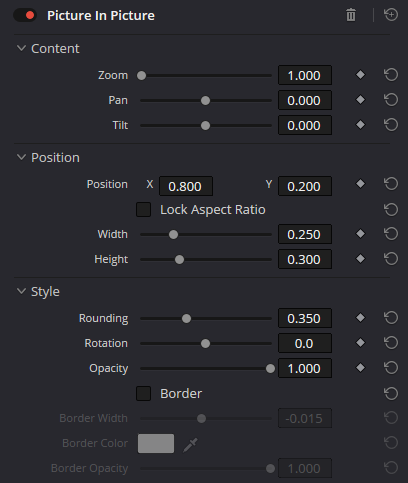Collapse the Style section
This screenshot has width=408, height=483.
pos(21,291)
